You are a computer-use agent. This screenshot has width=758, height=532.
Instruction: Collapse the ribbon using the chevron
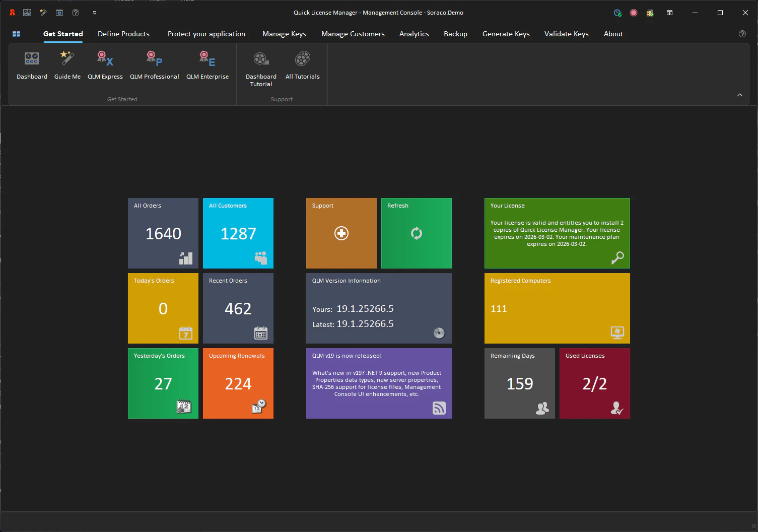pos(739,95)
